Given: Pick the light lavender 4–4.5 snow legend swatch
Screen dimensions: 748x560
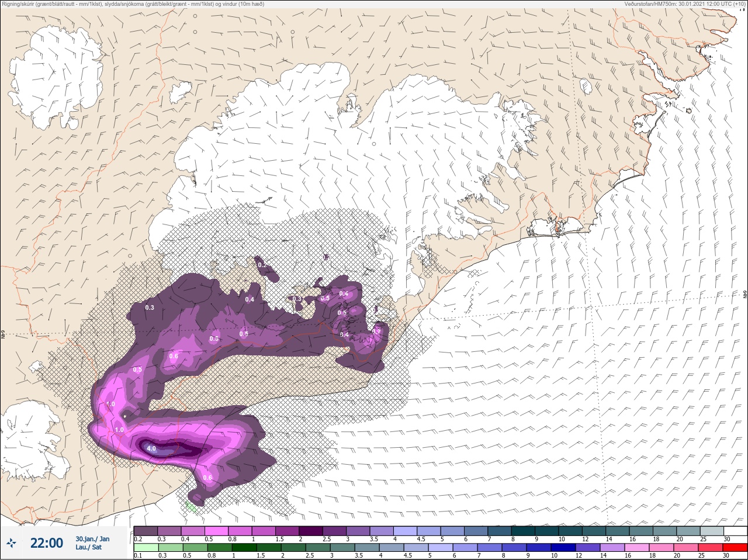Looking at the screenshot, I should pyautogui.click(x=406, y=531).
